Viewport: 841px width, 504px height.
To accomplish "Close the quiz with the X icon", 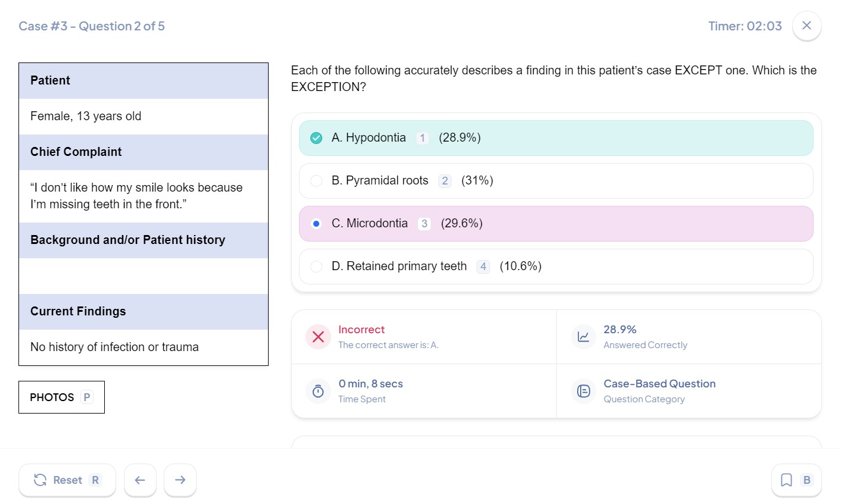I will tap(806, 26).
